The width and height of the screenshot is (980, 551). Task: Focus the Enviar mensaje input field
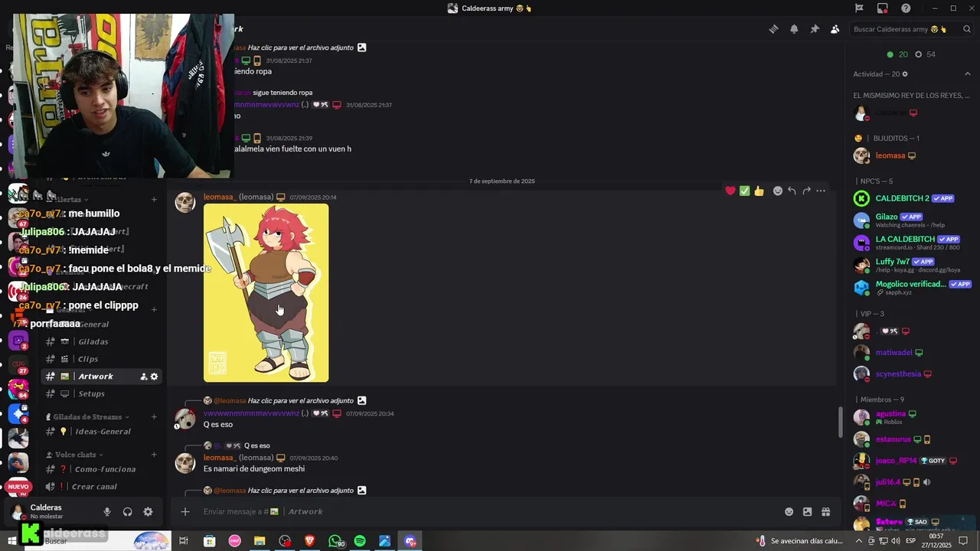point(490,511)
